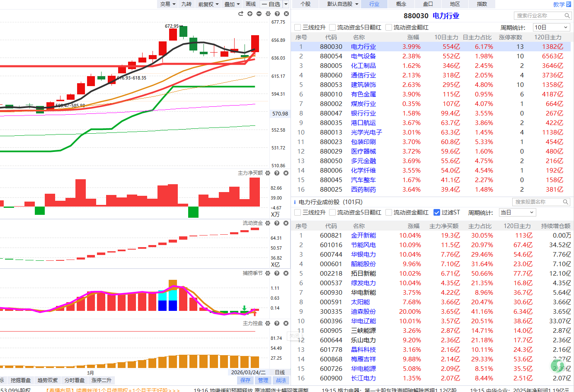This screenshot has height=392, width=574.
Task: Uncheck the 过滤ST checkbox
Action: point(436,212)
